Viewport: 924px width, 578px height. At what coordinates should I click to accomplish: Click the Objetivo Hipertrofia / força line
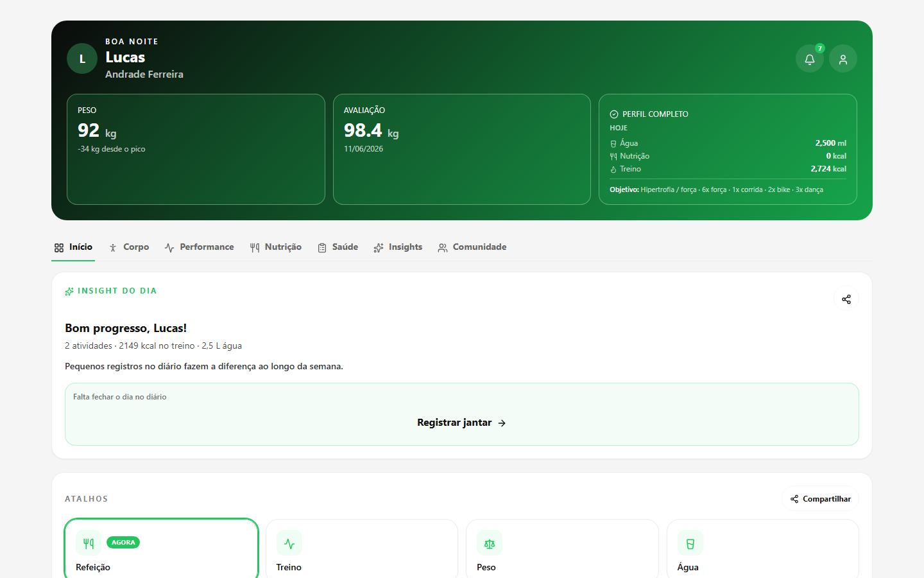point(716,190)
